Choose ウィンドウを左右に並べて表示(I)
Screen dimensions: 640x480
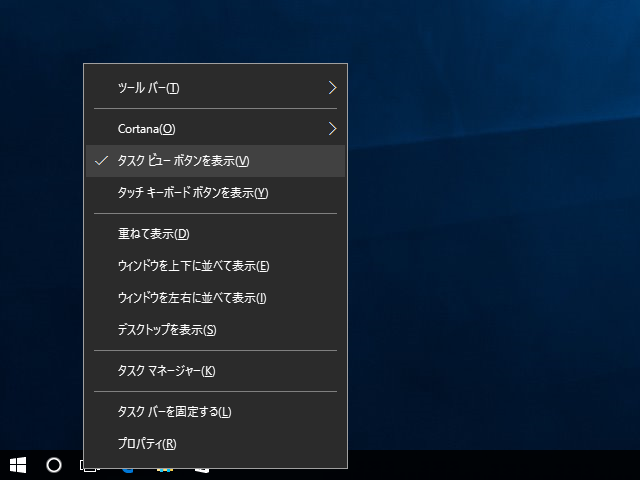coord(216,298)
